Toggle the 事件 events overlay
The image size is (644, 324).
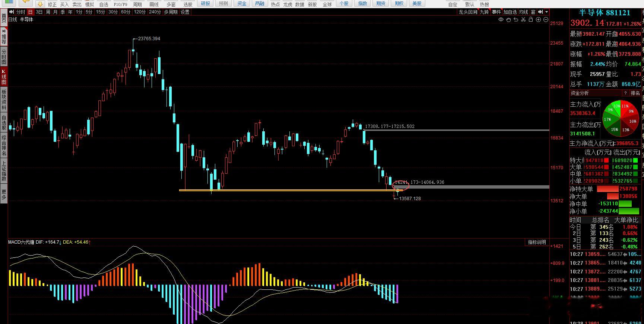(x=497, y=12)
